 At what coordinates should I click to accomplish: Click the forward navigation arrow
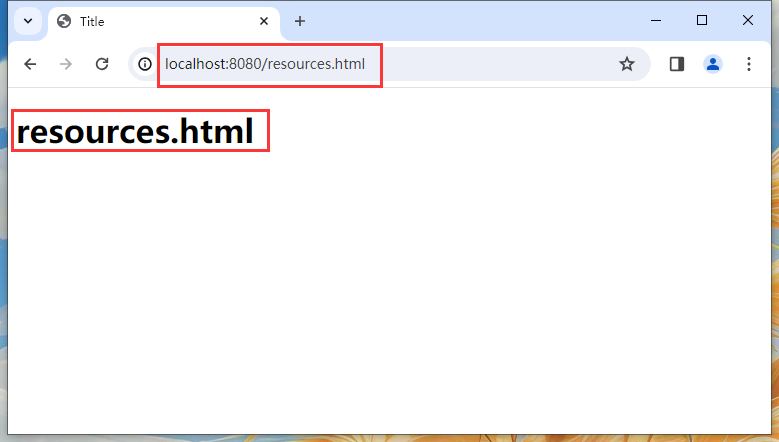tap(66, 64)
